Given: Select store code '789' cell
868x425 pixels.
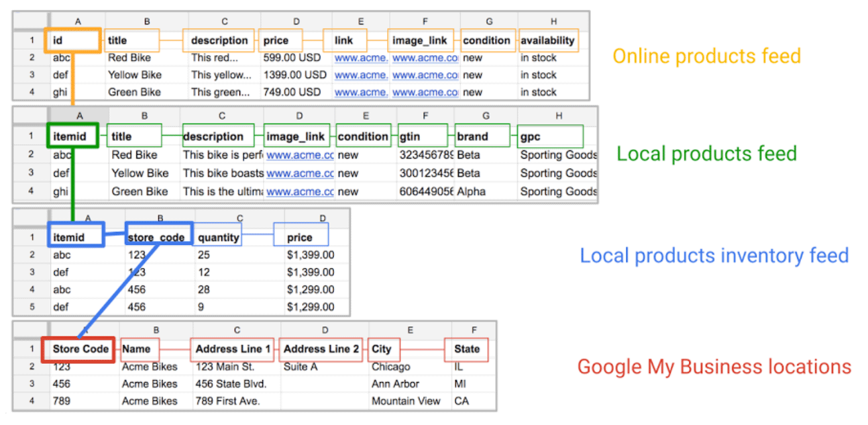Looking at the screenshot, I should pyautogui.click(x=62, y=402).
